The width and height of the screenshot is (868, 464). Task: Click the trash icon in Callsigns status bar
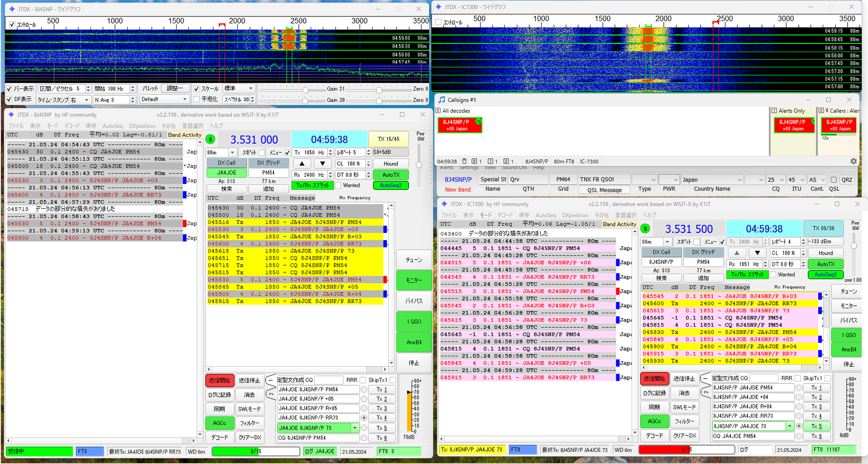(x=464, y=161)
